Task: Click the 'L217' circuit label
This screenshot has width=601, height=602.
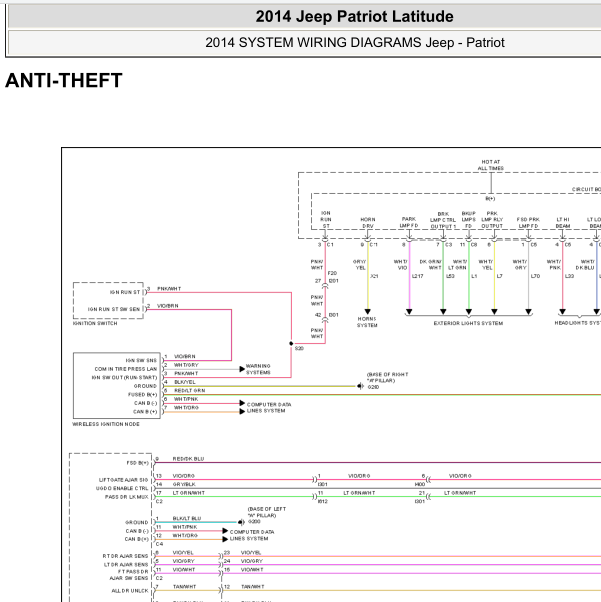Action: (x=417, y=276)
